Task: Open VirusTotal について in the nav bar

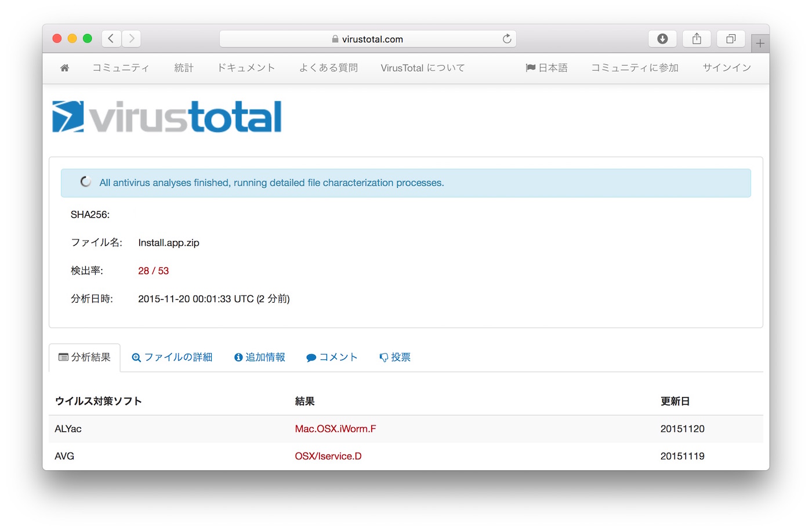Action: coord(423,68)
